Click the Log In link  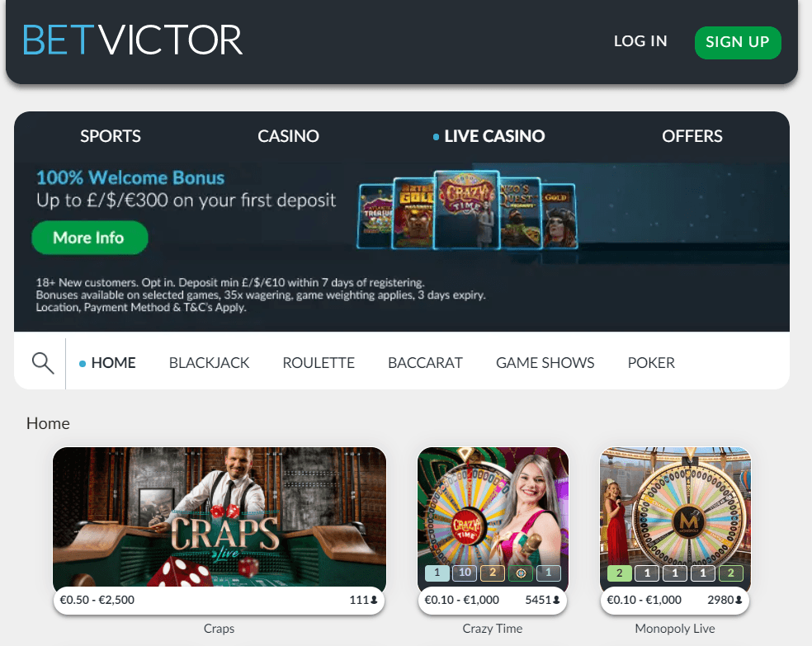640,41
